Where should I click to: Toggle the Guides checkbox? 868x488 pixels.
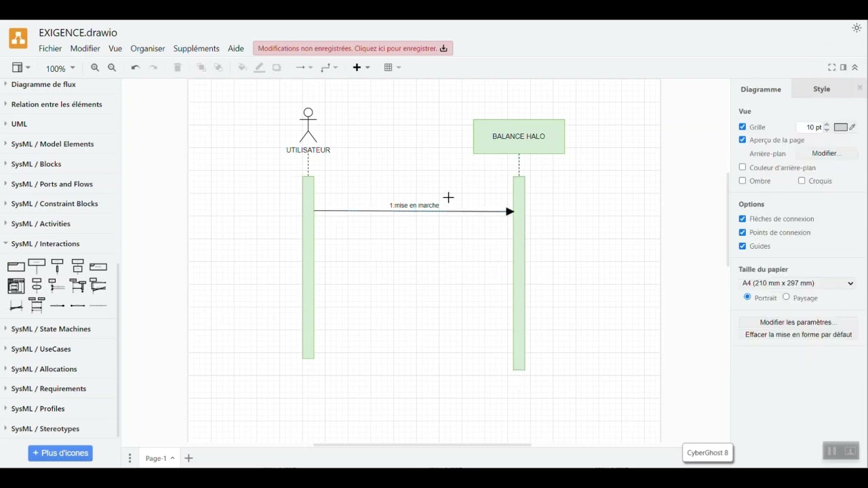point(743,246)
